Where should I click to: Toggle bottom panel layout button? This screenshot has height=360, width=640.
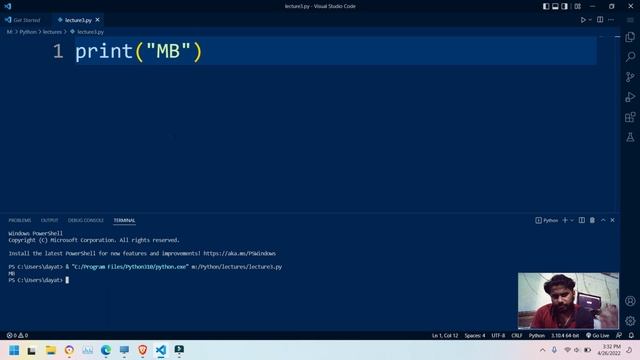(555, 6)
